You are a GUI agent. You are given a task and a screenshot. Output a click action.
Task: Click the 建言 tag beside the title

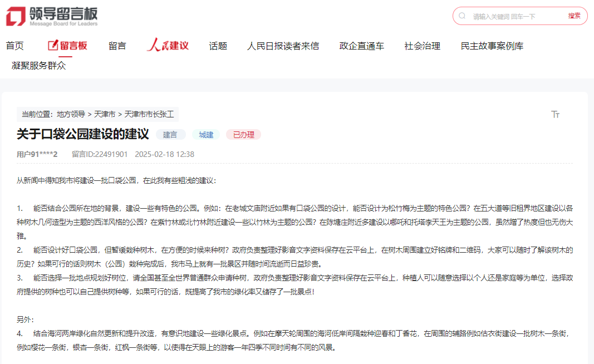pyautogui.click(x=170, y=135)
